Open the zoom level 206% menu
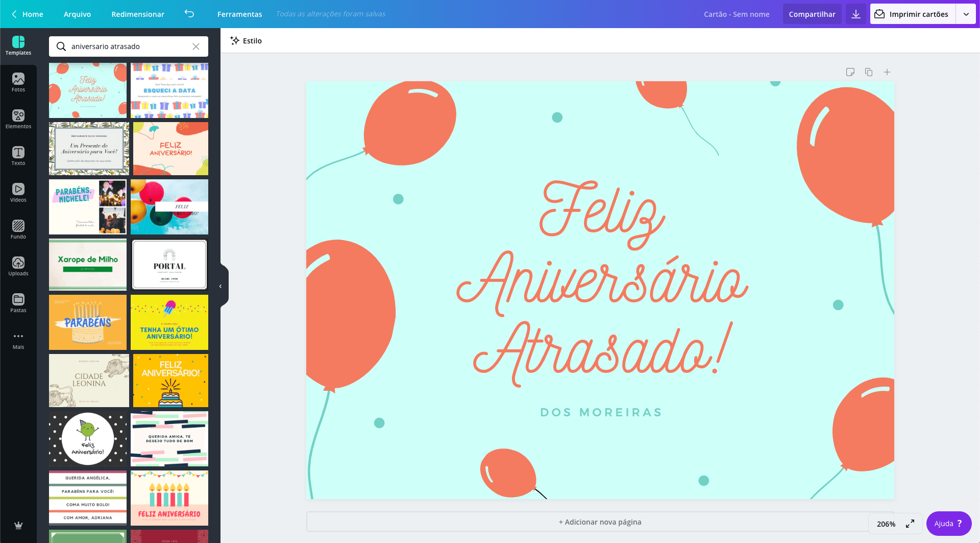 coord(886,524)
